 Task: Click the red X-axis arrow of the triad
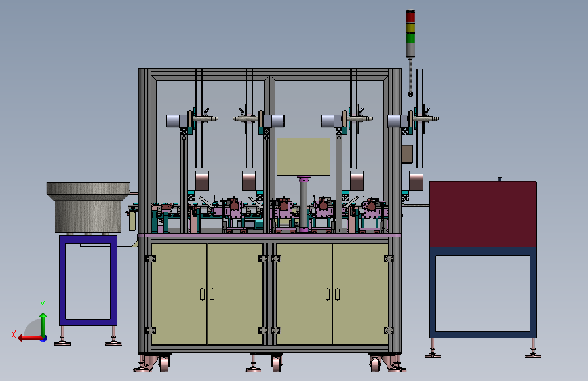pyautogui.click(x=30, y=338)
